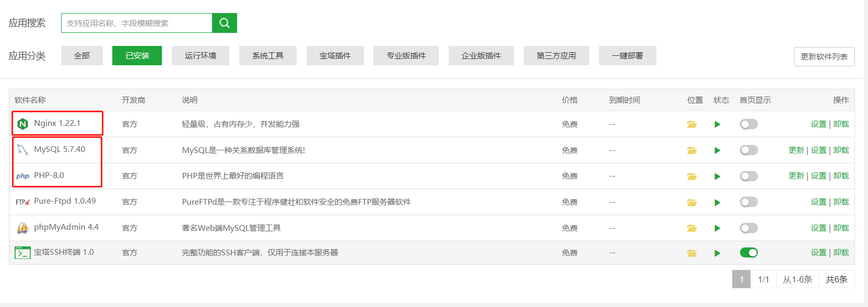Click the Pure-Ftpd FTP logo icon

click(x=22, y=202)
